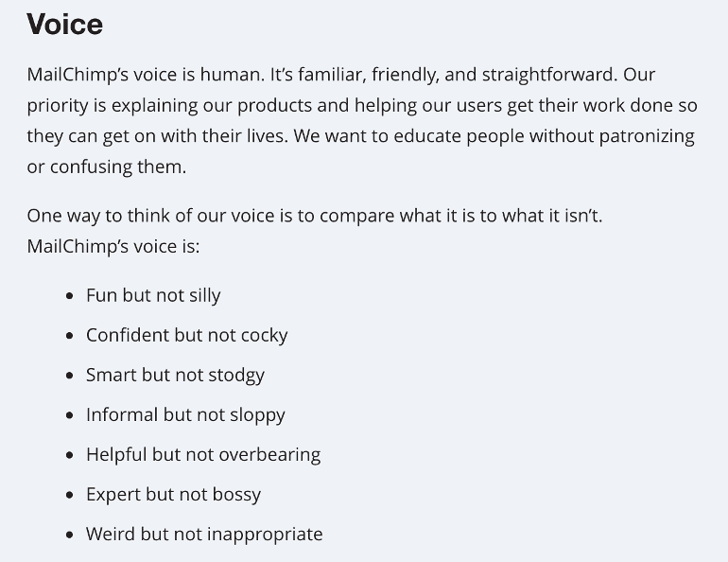Image resolution: width=728 pixels, height=562 pixels.
Task: Select the "Confident but not cocky" list item
Action: (186, 335)
